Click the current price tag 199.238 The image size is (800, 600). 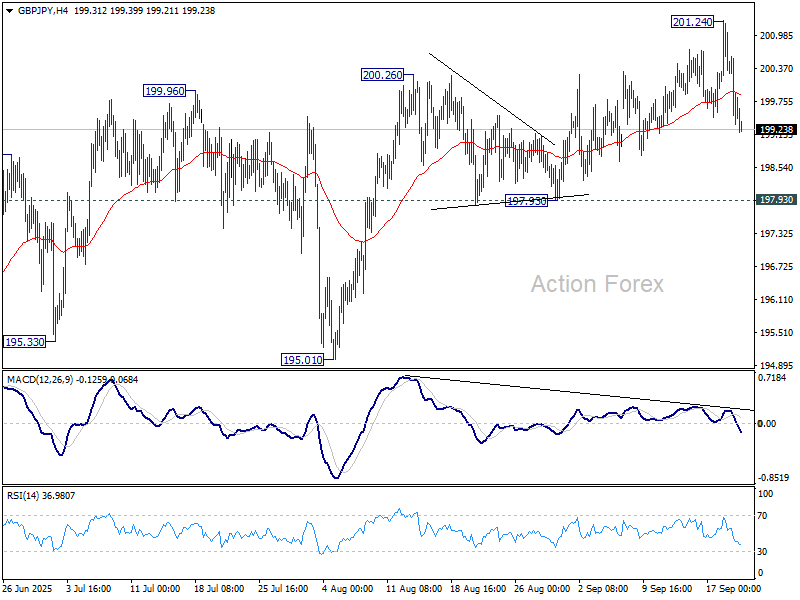777,130
